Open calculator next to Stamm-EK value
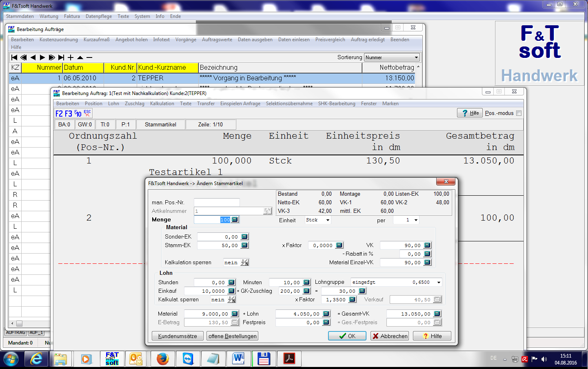588x369 pixels. pyautogui.click(x=244, y=245)
